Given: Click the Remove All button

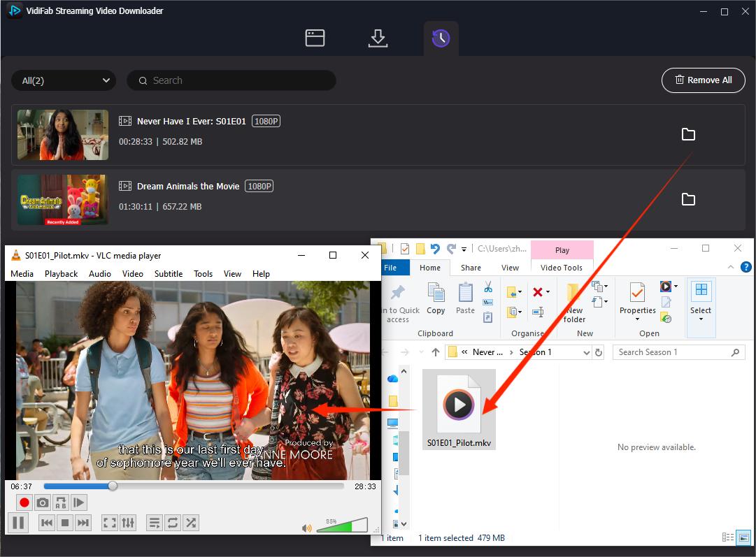Looking at the screenshot, I should (x=703, y=80).
